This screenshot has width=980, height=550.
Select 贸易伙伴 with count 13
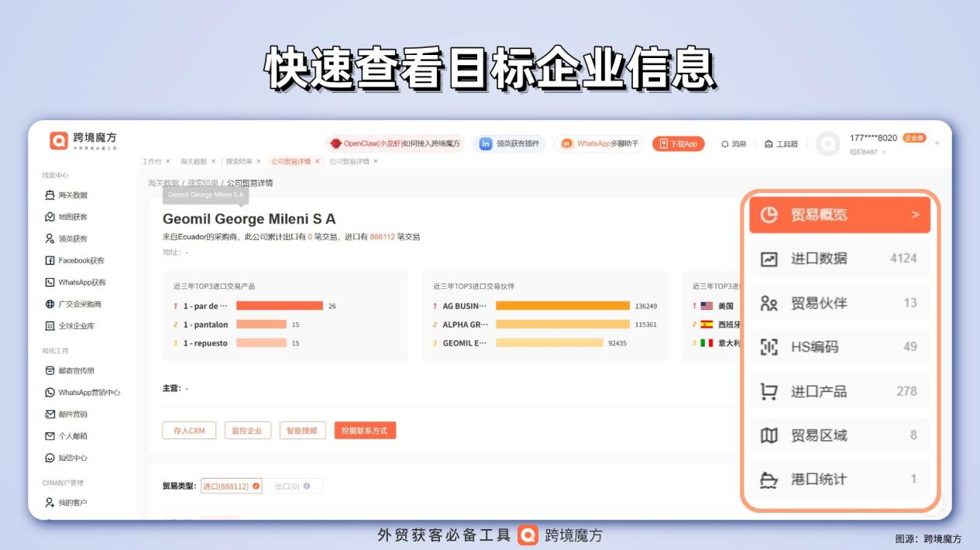point(840,303)
